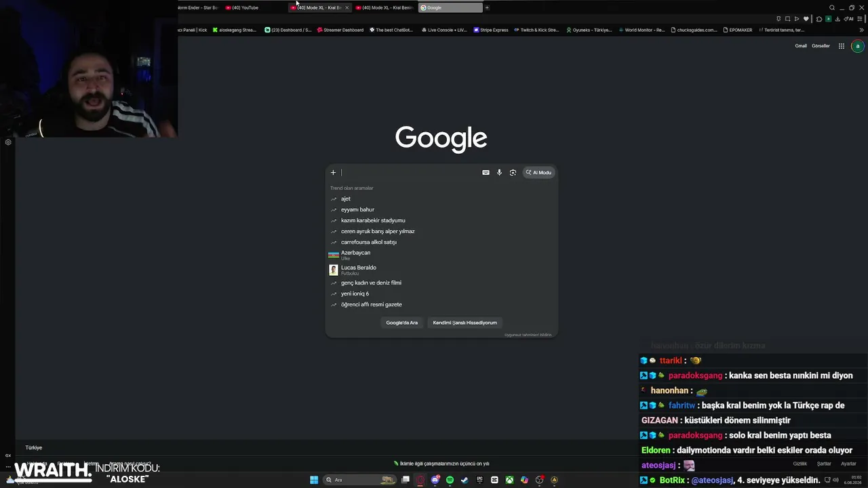This screenshot has width=868, height=488.
Task: Select the Azerbaycan country suggestion
Action: pyautogui.click(x=441, y=255)
